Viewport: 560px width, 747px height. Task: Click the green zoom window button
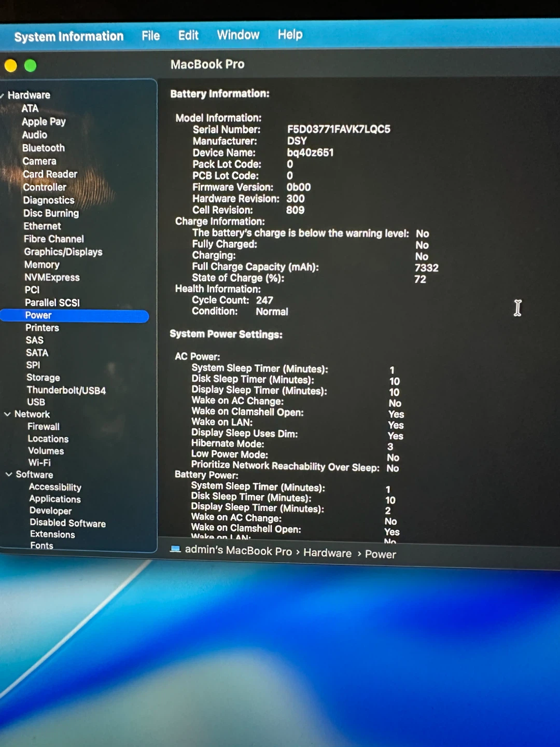30,65
